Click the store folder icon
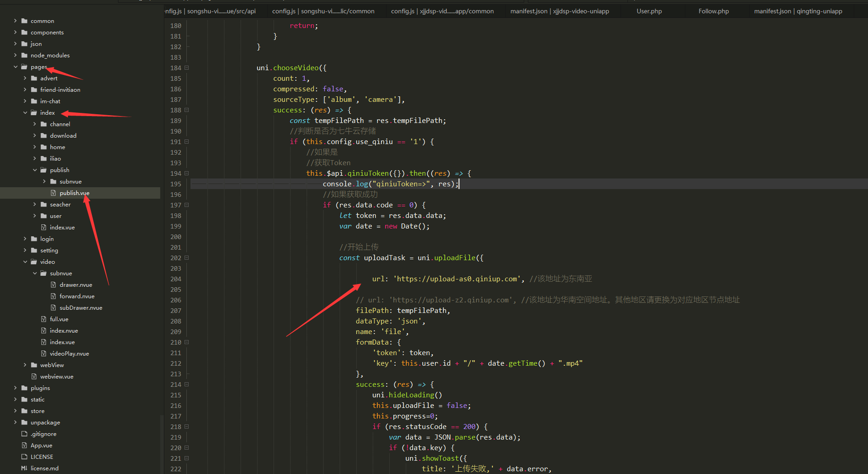868x474 pixels. coord(24,411)
